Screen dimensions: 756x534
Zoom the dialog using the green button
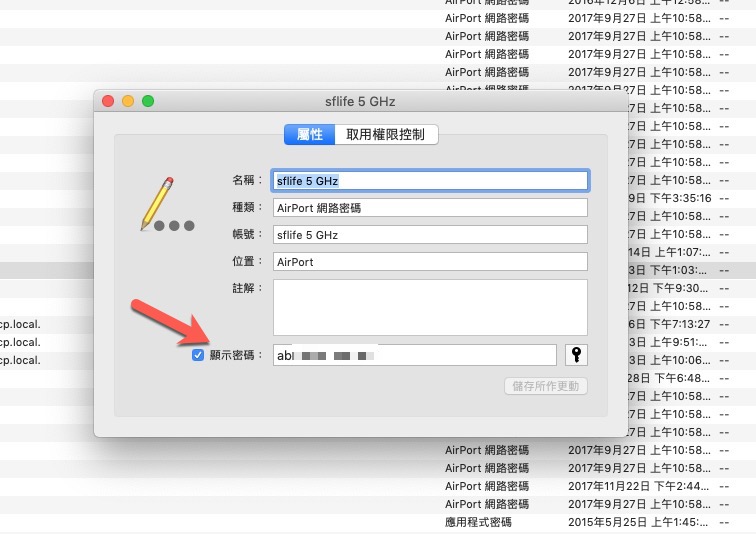[148, 101]
